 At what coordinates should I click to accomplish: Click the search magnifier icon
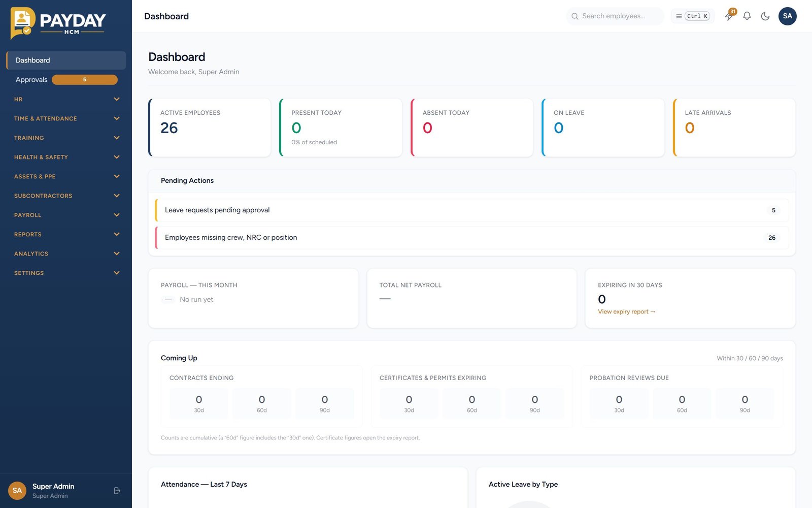[575, 16]
